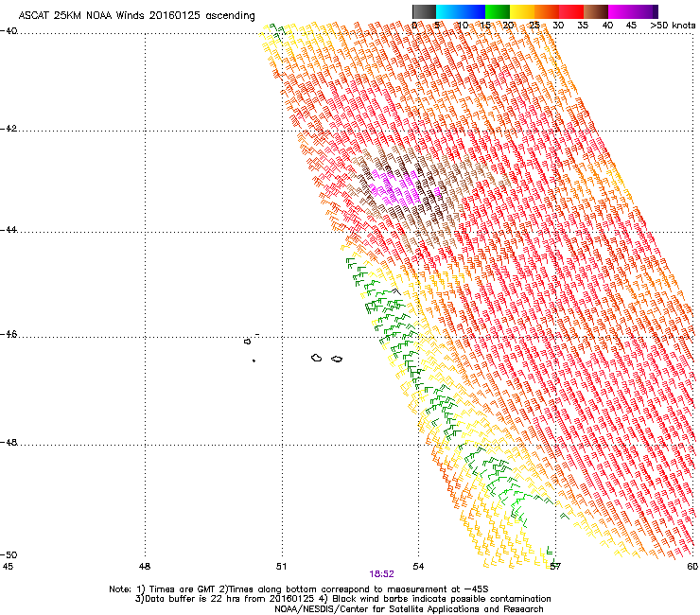Click the magenta 40-45 knots legend swatch
700x615 pixels.
(621, 11)
